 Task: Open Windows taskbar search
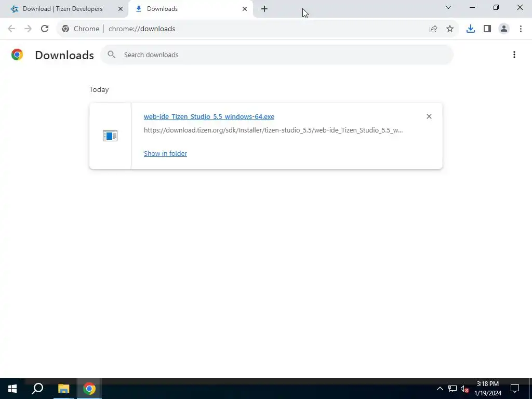(x=37, y=389)
